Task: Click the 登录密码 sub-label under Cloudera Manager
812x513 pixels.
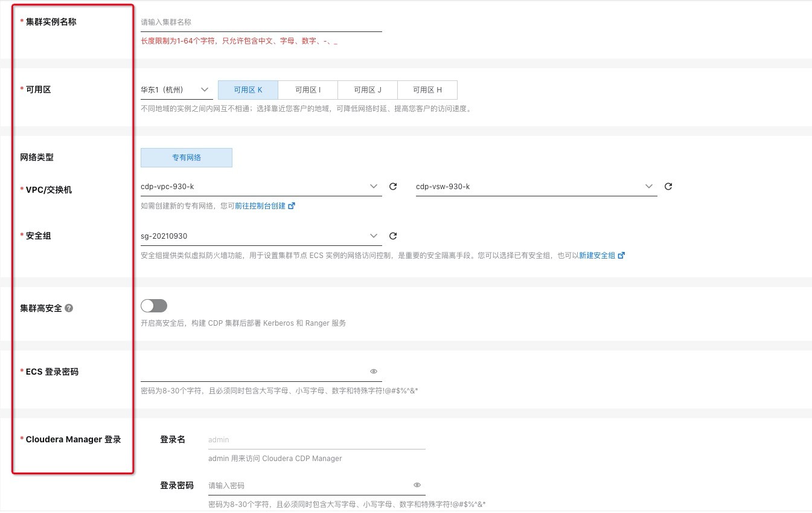Action: coord(177,486)
